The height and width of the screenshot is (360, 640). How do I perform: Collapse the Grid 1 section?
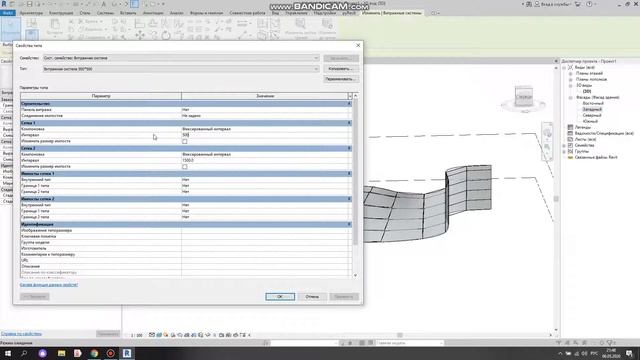pos(349,123)
